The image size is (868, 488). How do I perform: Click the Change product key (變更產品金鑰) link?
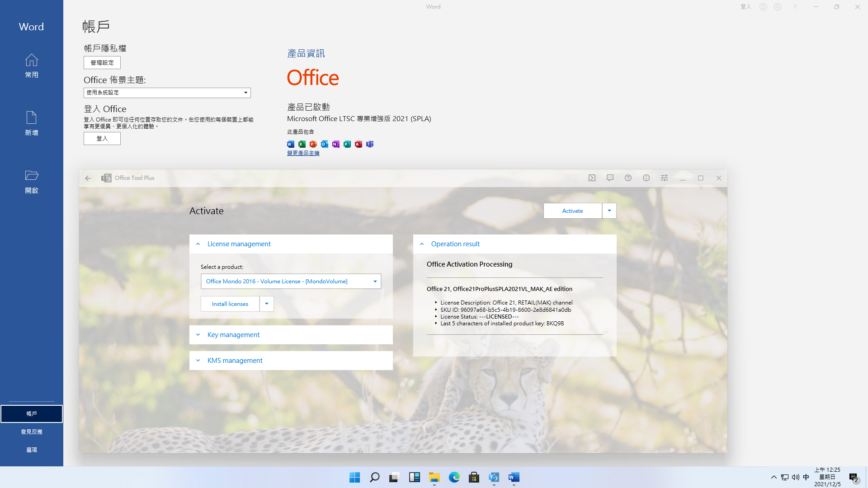[x=303, y=153]
